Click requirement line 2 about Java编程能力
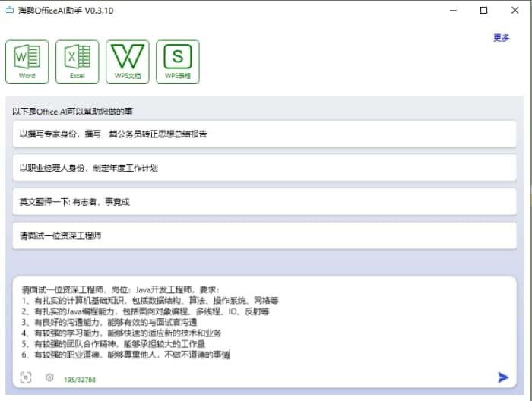The height and width of the screenshot is (401, 532). 145,311
